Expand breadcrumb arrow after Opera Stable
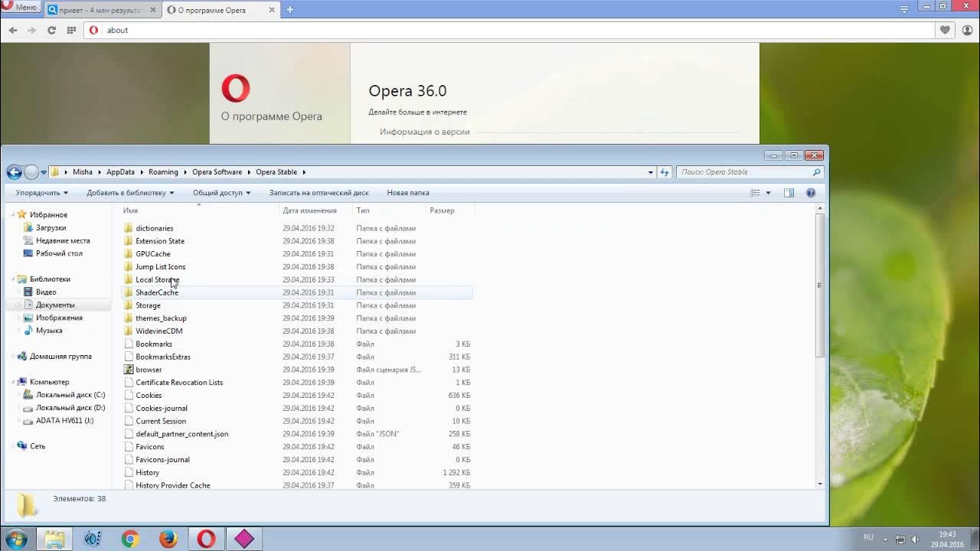This screenshot has width=980, height=551. 304,172
